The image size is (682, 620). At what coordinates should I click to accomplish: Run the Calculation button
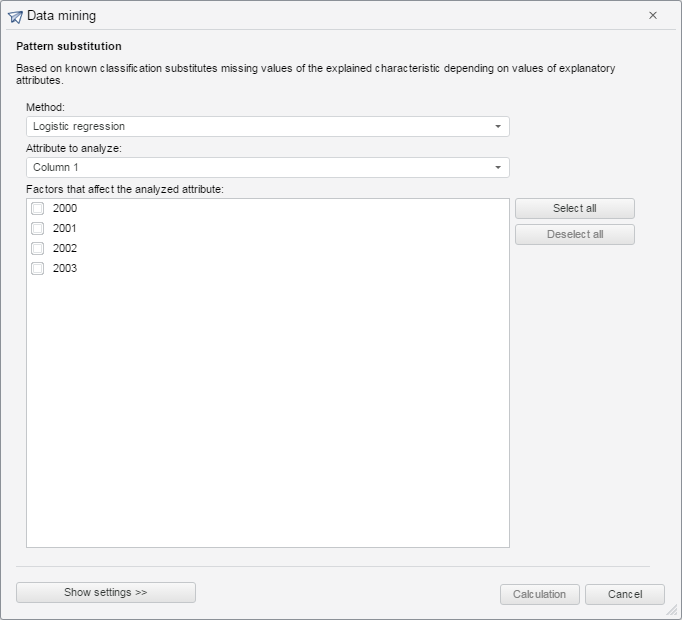[x=539, y=595]
